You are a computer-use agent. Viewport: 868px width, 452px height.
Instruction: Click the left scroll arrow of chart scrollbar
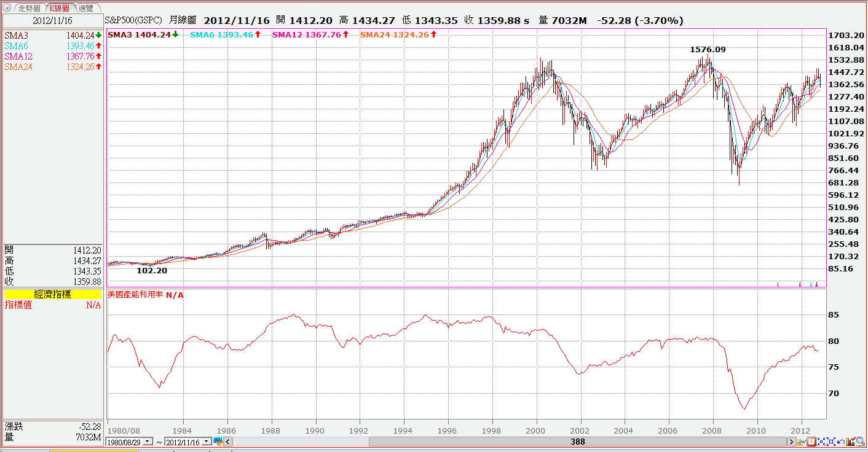(227, 442)
